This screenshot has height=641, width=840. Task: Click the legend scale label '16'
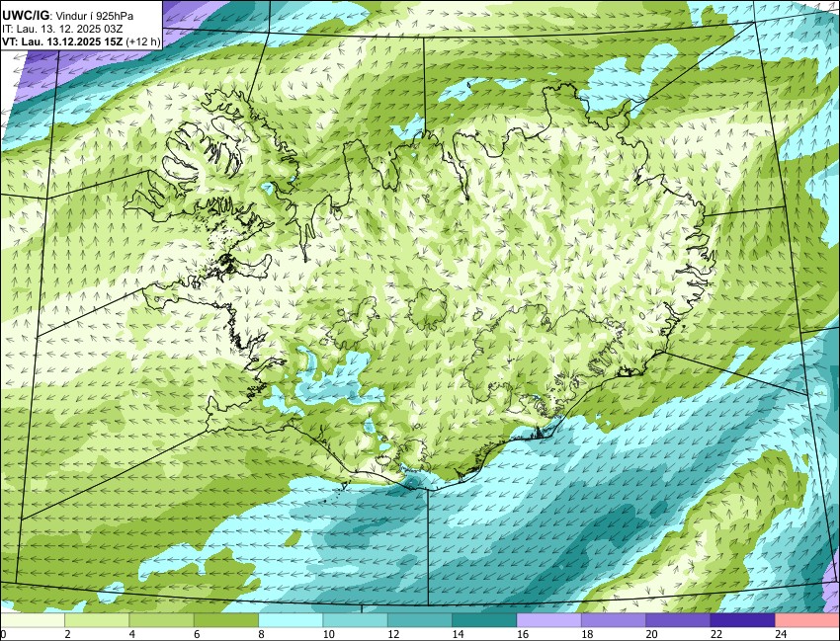[523, 634]
